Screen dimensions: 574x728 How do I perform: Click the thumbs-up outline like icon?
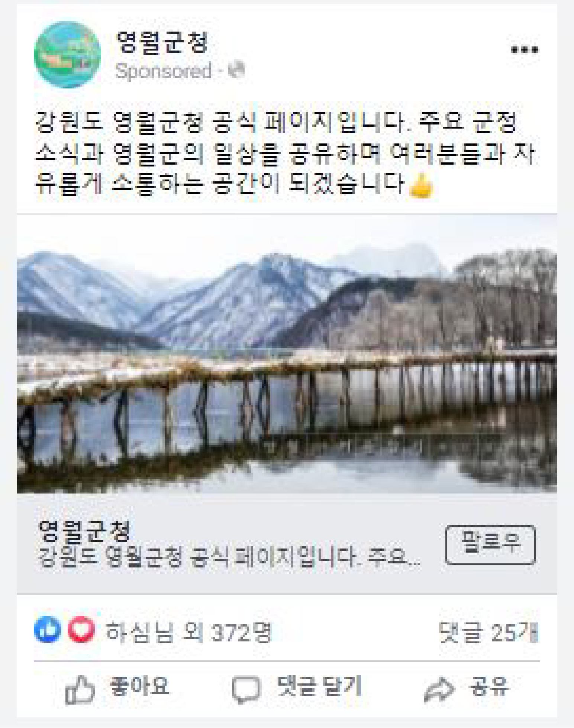click(80, 690)
